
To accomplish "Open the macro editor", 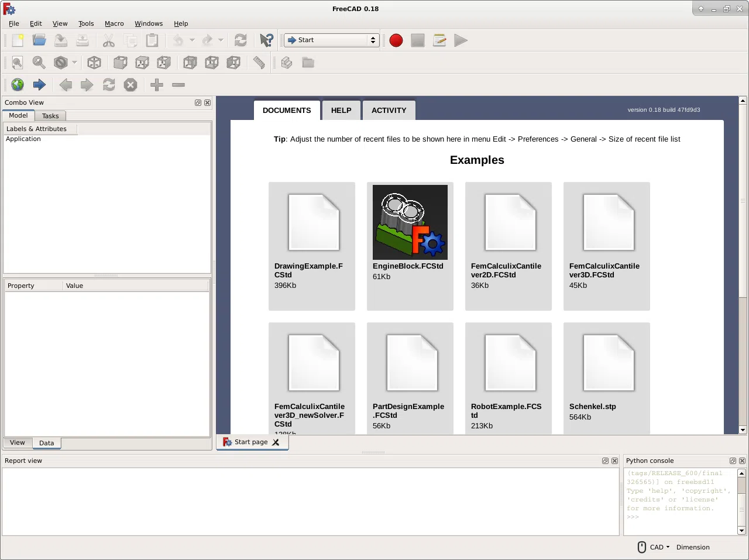I will click(439, 40).
